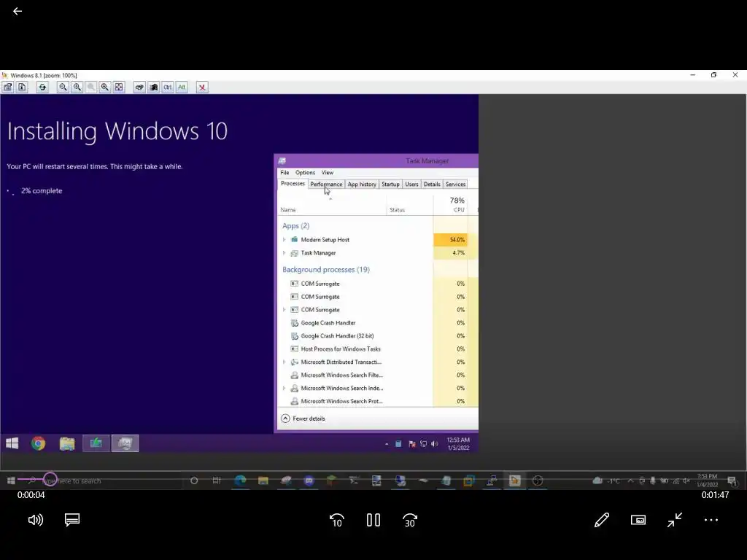Select the Microsoft Windows Search Prot... row

[x=378, y=401]
